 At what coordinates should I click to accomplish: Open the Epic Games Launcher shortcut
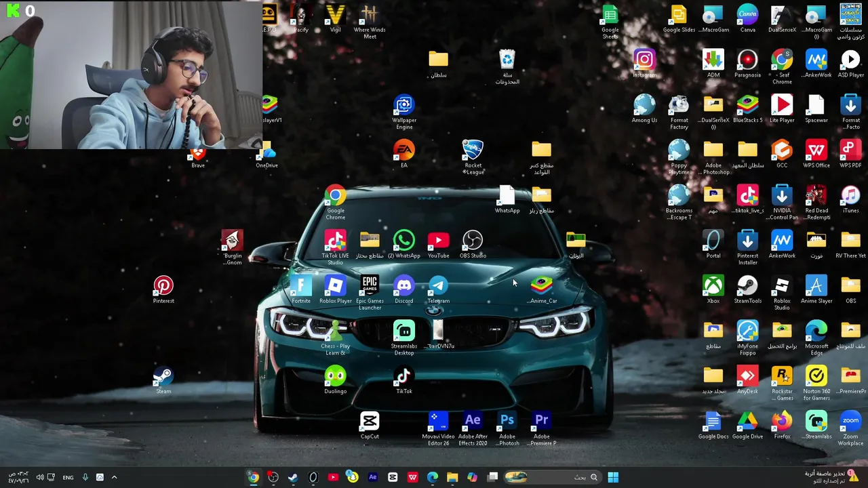(370, 293)
